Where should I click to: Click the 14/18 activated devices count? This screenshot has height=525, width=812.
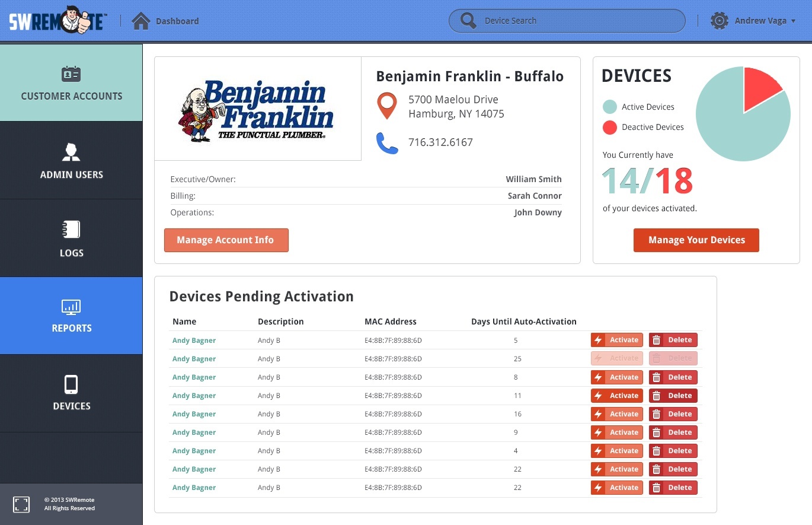click(647, 181)
